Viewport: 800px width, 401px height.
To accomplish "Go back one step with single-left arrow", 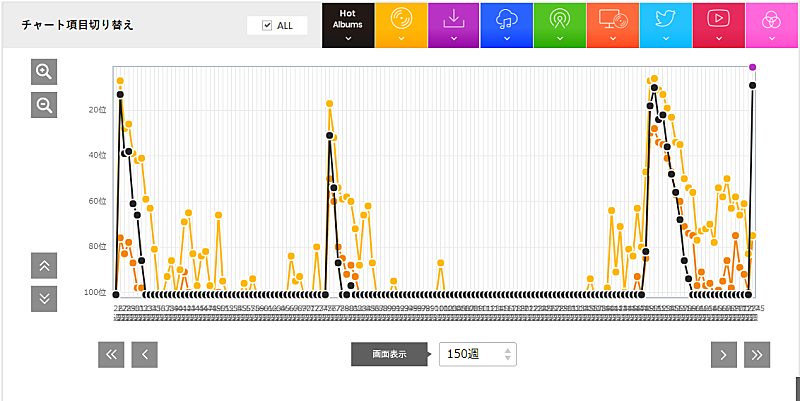I will pos(145,353).
